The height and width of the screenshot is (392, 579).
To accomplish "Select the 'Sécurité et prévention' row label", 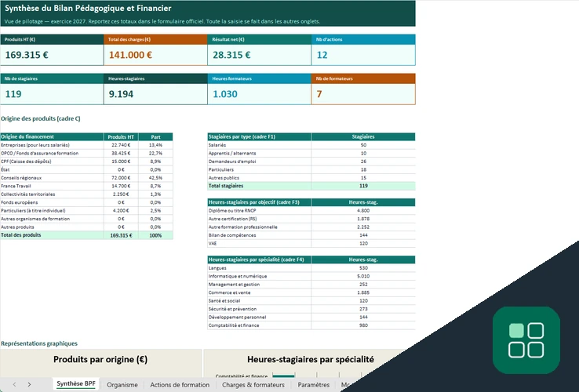I will pos(232,309).
